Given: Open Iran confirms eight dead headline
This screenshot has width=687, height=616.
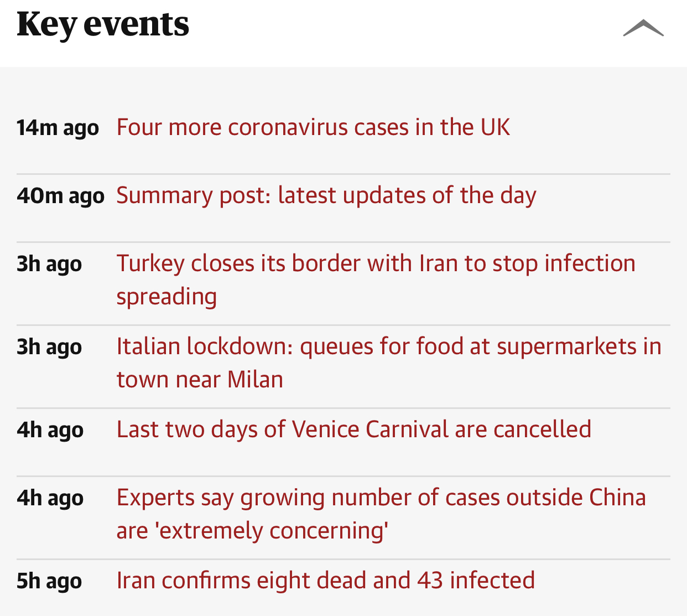Looking at the screenshot, I should (x=325, y=581).
